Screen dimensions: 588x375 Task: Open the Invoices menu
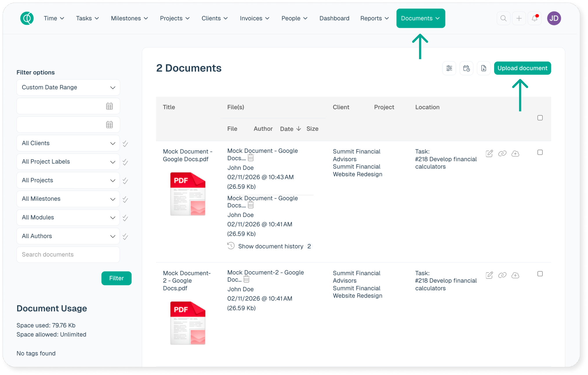(254, 18)
